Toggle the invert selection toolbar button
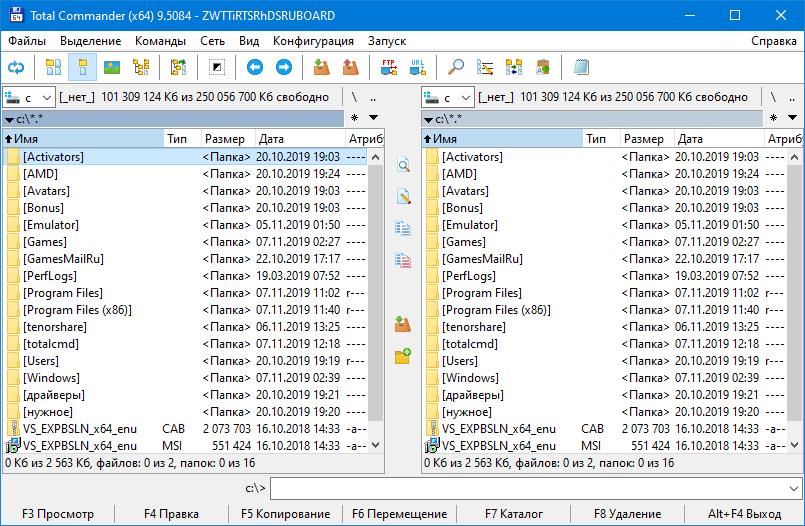Image resolution: width=805 pixels, height=526 pixels. coord(217,68)
